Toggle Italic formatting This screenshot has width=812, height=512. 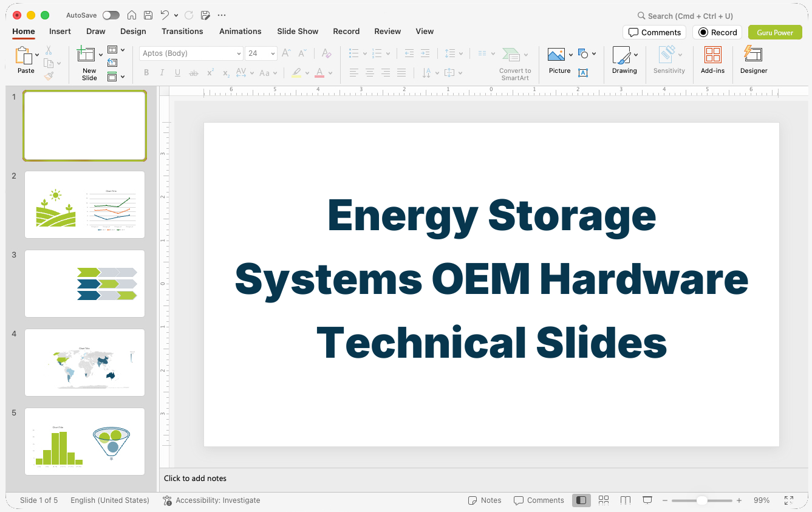pos(162,73)
